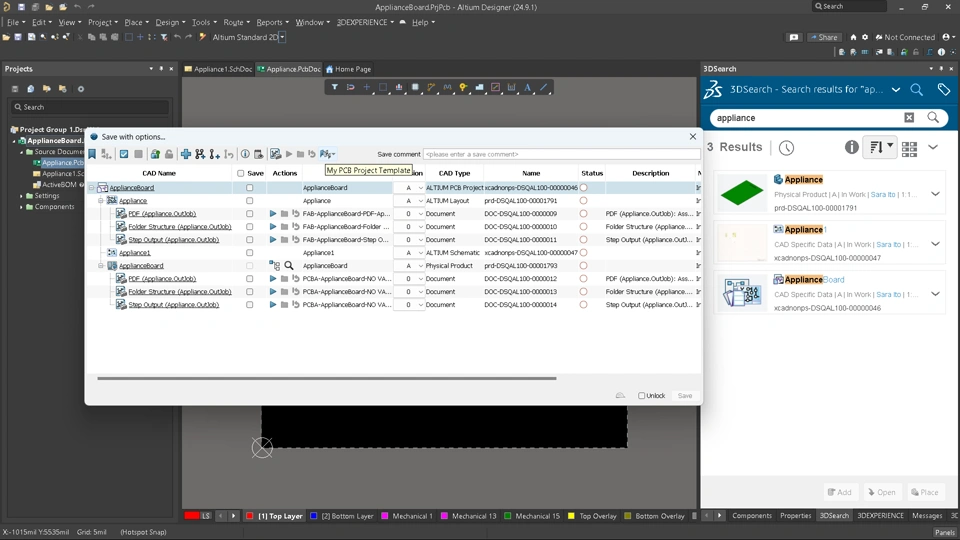Screen dimensions: 960x540
Task: Check Save box for PCBA Step Output row
Action: [249, 304]
